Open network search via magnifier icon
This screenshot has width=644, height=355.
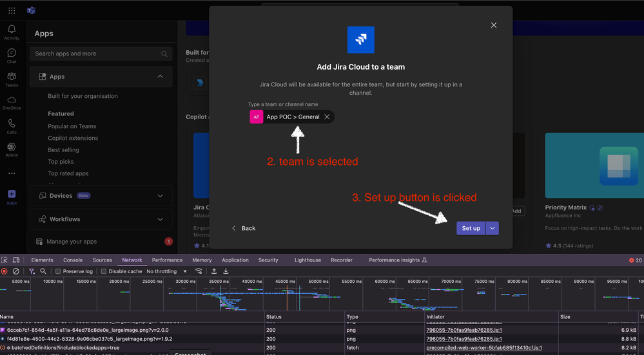coord(43,271)
